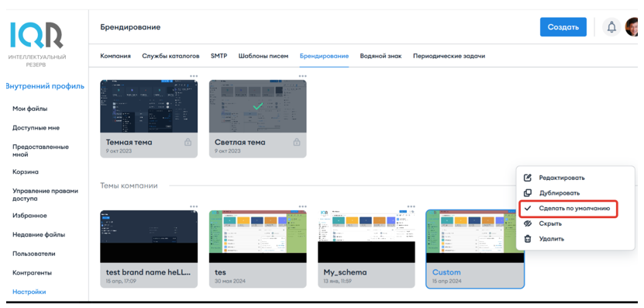Click the blue Создать button
This screenshot has height=308, width=644.
(563, 27)
